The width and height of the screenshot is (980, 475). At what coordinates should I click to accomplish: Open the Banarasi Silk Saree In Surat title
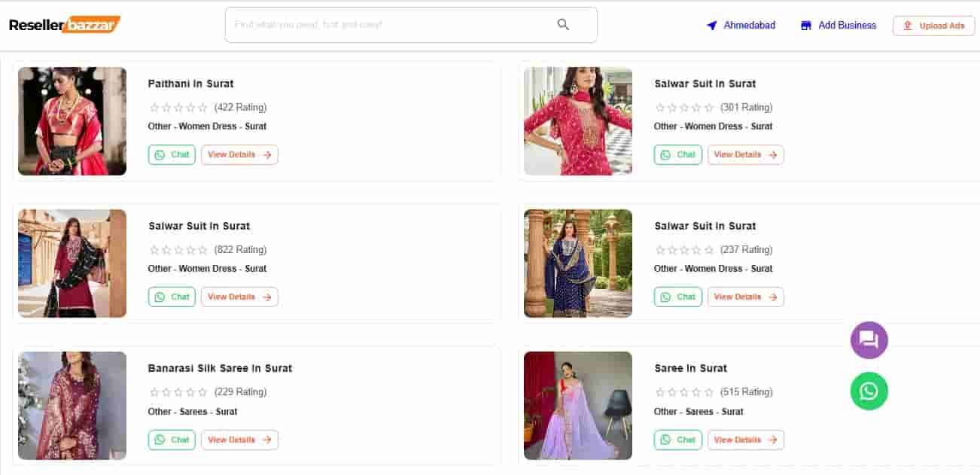coord(220,368)
